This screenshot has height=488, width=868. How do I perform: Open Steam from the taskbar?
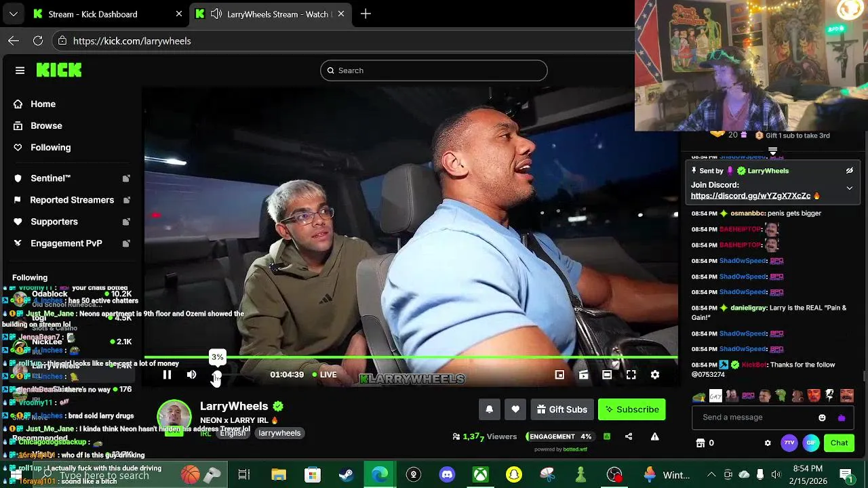click(346, 474)
